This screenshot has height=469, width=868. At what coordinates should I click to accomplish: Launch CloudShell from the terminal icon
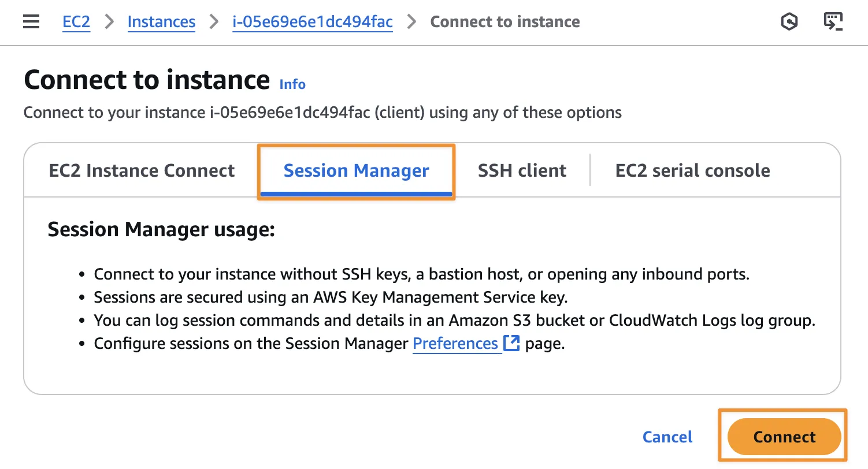(x=833, y=23)
